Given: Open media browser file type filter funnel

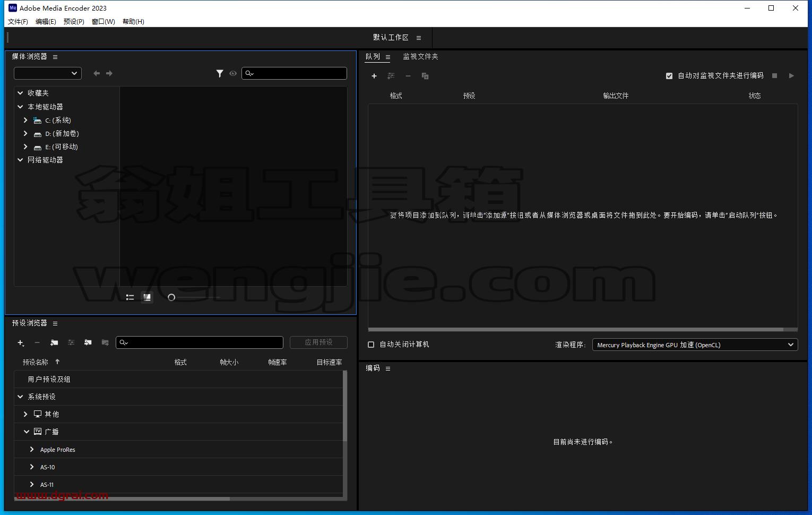Looking at the screenshot, I should [220, 73].
